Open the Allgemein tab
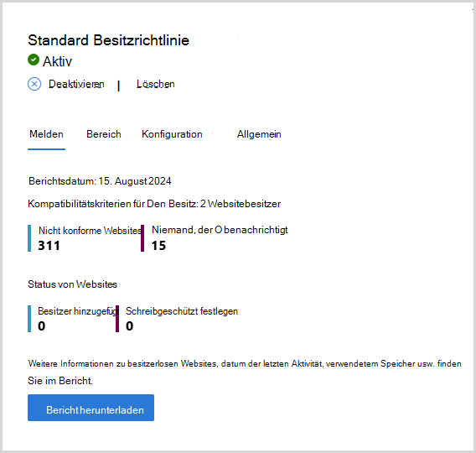The width and height of the screenshot is (476, 453). [x=259, y=134]
